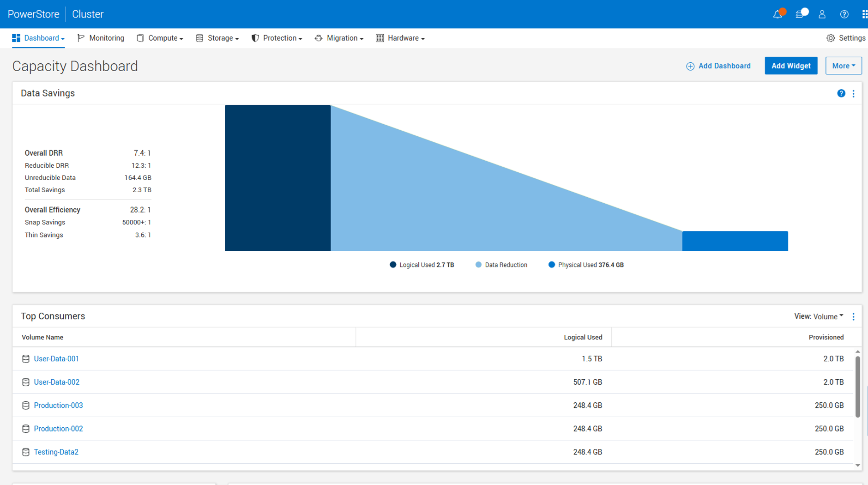868x485 pixels.
Task: Open the apps grid icon in header
Action: tap(864, 14)
